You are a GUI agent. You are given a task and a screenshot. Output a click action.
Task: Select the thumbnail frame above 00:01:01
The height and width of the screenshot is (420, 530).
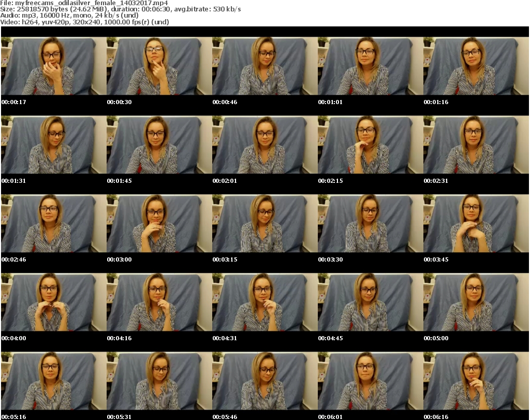[x=370, y=66]
